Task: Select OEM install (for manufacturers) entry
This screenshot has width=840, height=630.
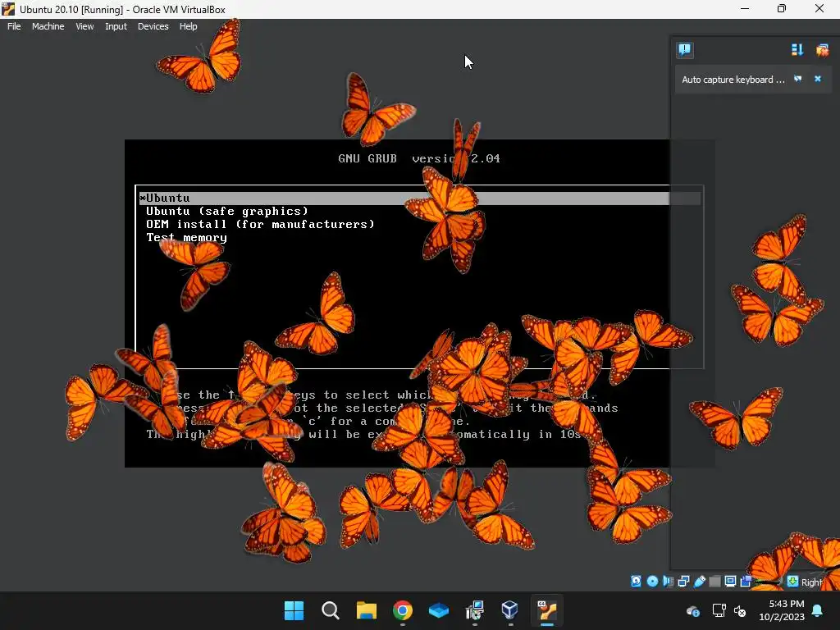Action: 260,224
